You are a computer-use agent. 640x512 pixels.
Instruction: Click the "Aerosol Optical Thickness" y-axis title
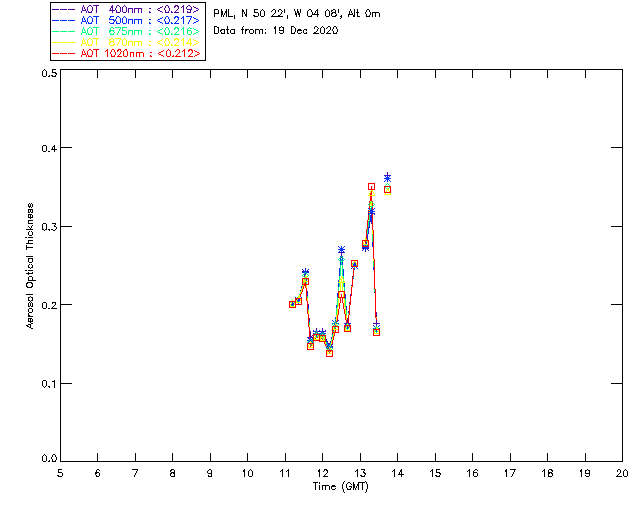click(30, 266)
